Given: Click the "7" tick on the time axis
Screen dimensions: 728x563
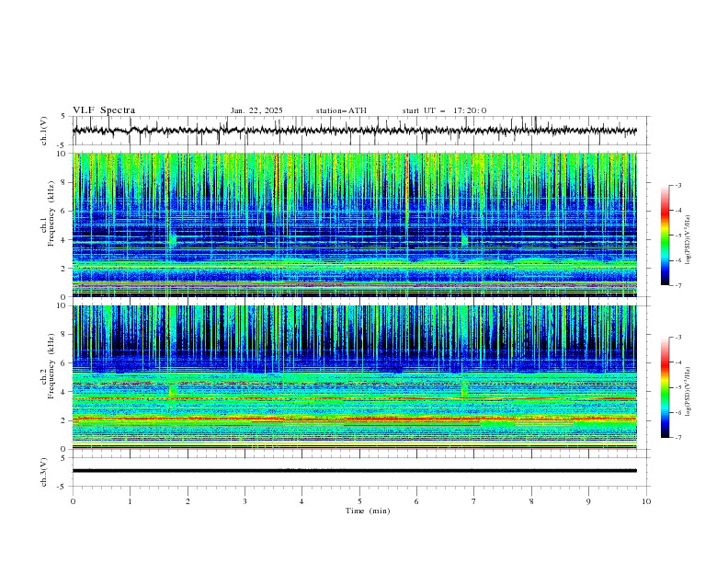Looking at the screenshot, I should [x=474, y=501].
